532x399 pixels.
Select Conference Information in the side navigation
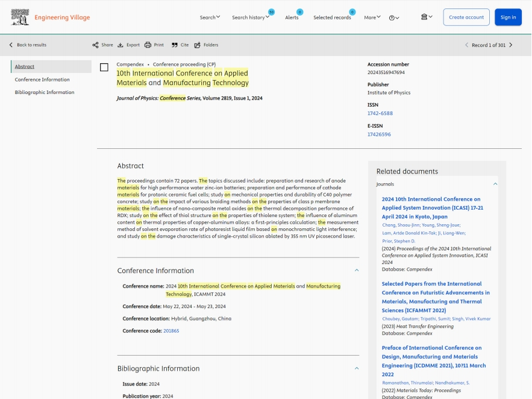pyautogui.click(x=42, y=80)
